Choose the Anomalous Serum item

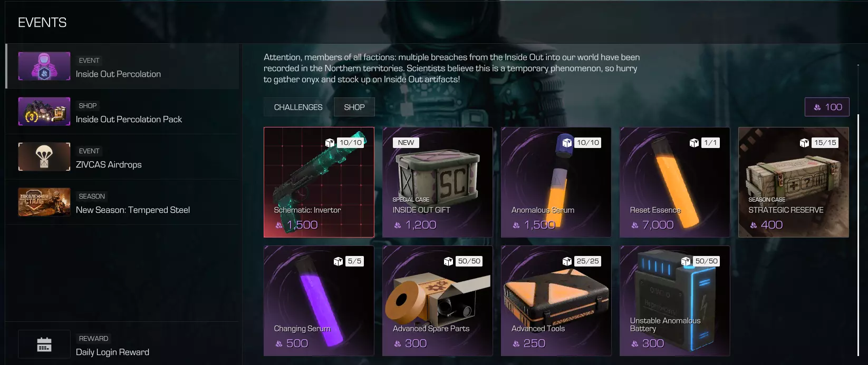556,182
